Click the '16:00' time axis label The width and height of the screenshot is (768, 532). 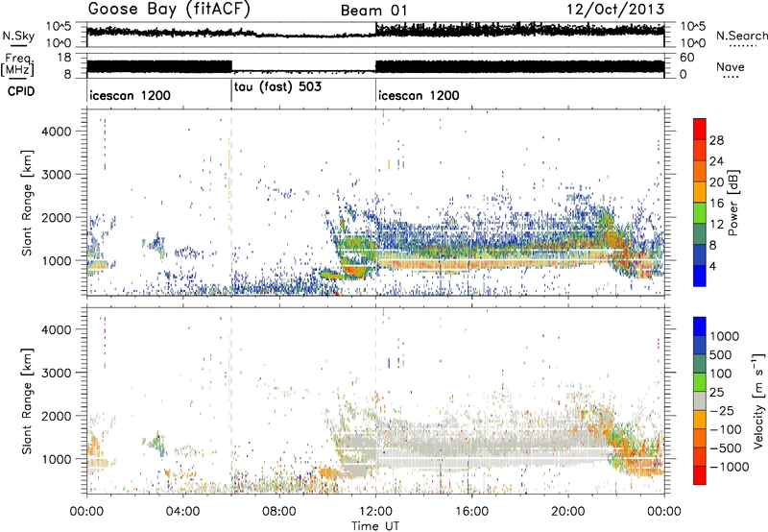pyautogui.click(x=471, y=512)
